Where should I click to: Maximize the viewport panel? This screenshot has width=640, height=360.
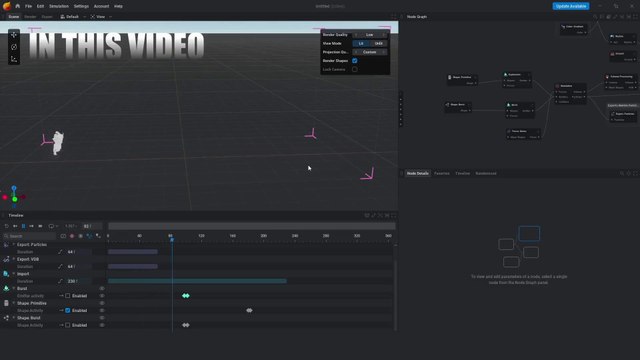[x=393, y=17]
